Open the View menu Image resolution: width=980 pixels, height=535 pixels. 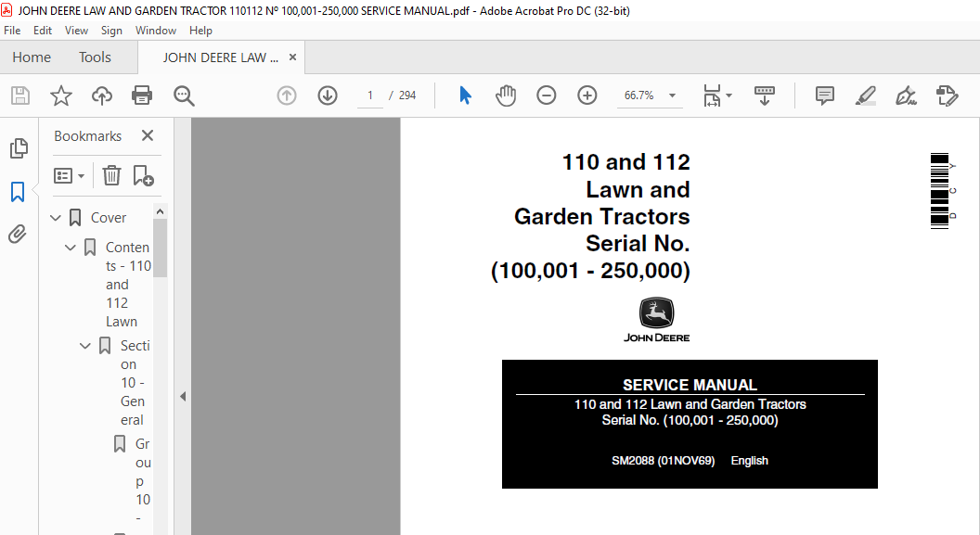(x=76, y=30)
